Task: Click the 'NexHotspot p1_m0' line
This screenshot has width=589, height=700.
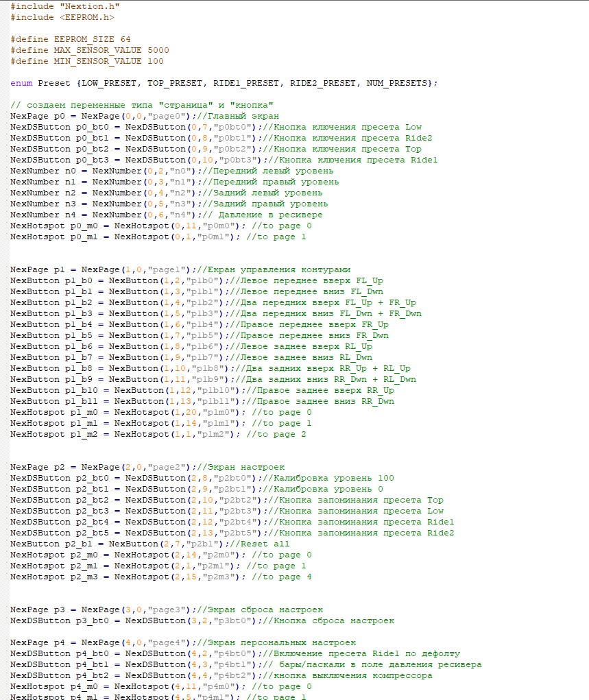Action: [x=161, y=413]
